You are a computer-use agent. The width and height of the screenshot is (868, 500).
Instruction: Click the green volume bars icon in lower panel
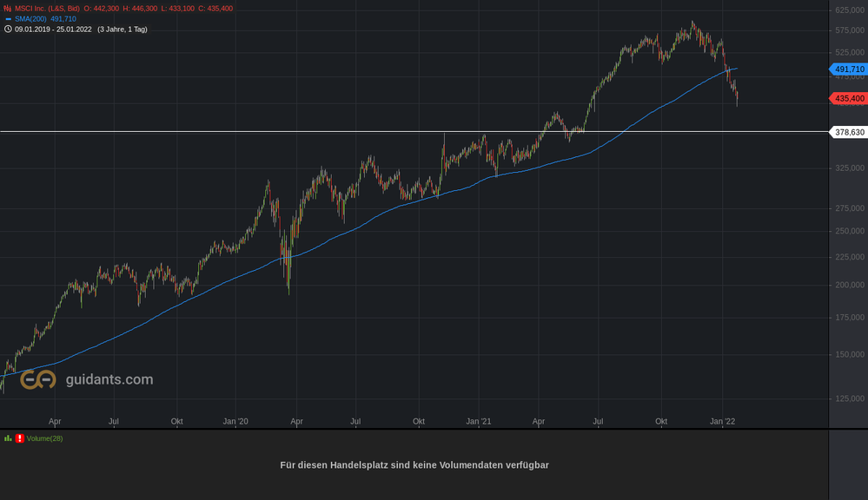click(x=10, y=438)
